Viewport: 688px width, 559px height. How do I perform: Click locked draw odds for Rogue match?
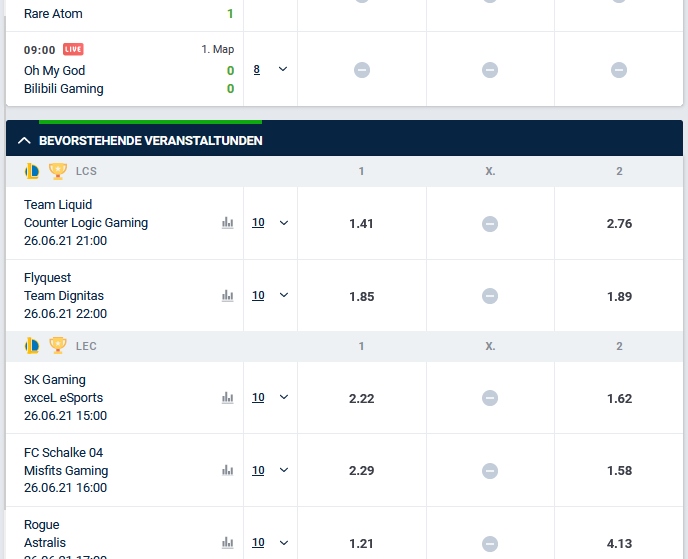pos(490,544)
